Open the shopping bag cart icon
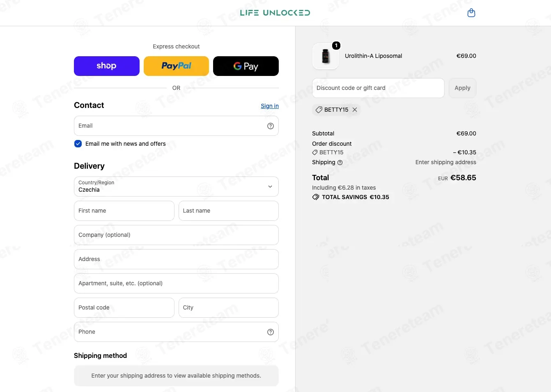 [471, 13]
